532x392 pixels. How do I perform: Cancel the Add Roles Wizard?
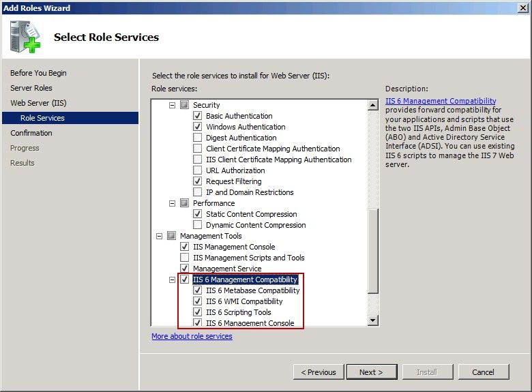point(484,372)
